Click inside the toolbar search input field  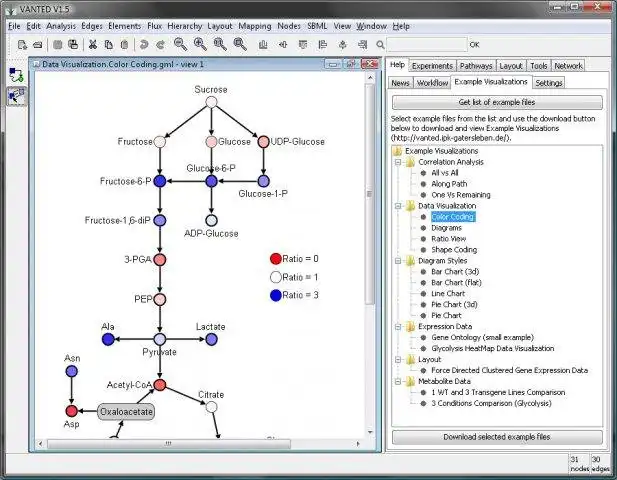tap(429, 44)
